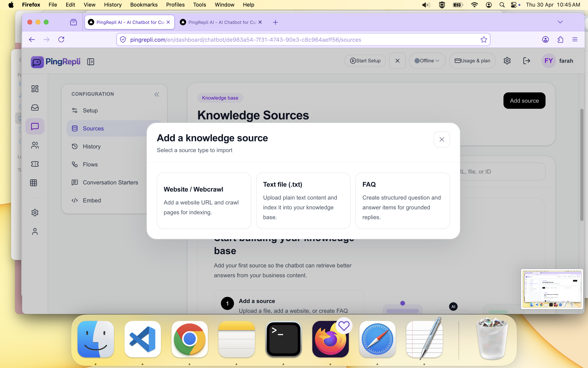The height and width of the screenshot is (368, 588).
Task: Select the Text file (.txt) source card
Action: pos(303,201)
